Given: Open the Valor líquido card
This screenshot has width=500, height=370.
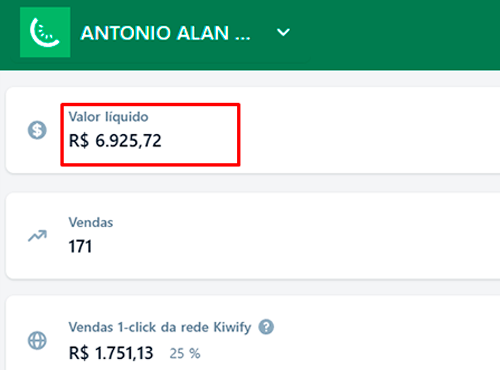Looking at the screenshot, I should pyautogui.click(x=253, y=130).
